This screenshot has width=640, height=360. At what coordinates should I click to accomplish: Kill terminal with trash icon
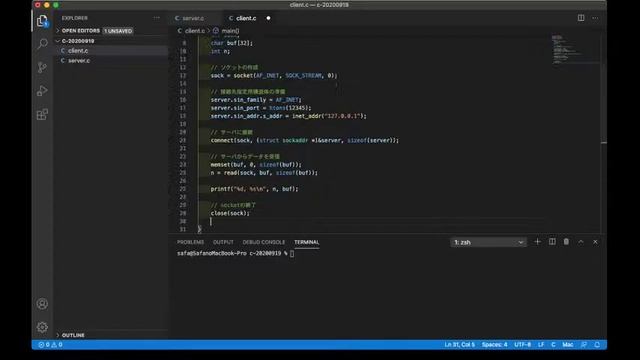(566, 242)
